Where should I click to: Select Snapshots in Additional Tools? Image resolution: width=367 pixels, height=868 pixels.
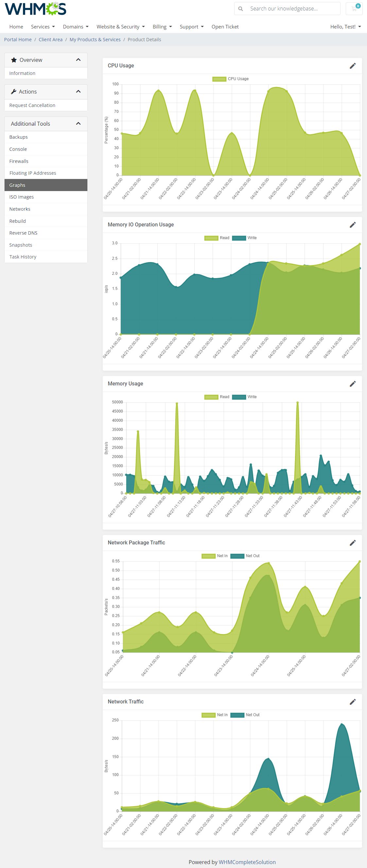[x=21, y=245]
